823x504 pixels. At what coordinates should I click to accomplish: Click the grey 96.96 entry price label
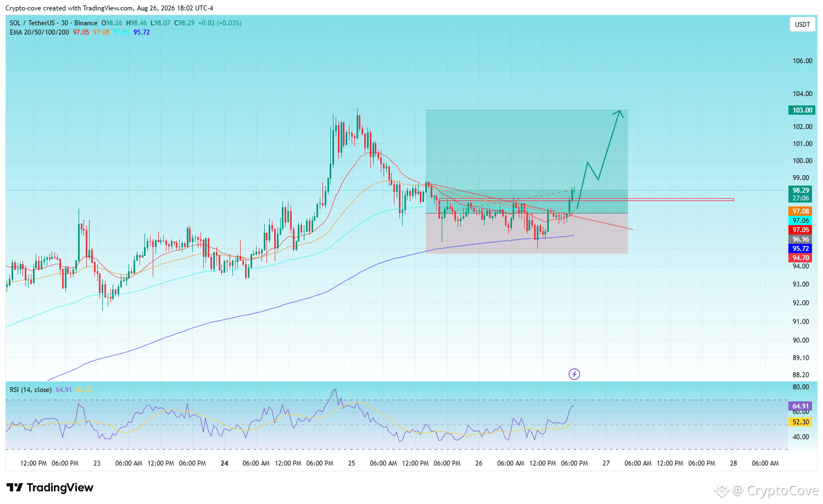coord(801,239)
